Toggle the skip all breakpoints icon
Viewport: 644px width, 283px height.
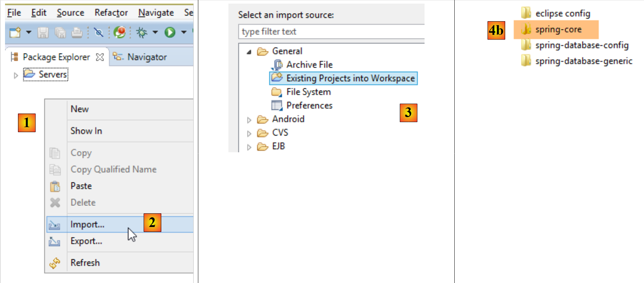(99, 33)
